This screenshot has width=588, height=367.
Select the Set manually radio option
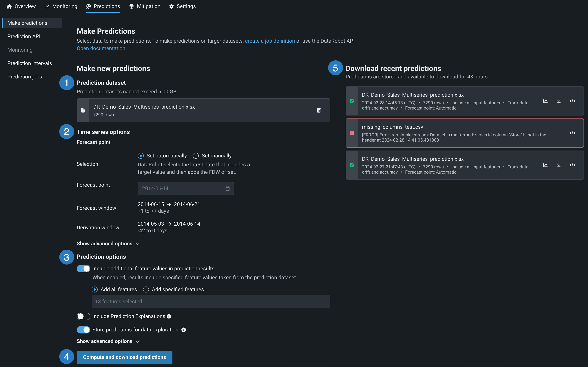[196, 156]
